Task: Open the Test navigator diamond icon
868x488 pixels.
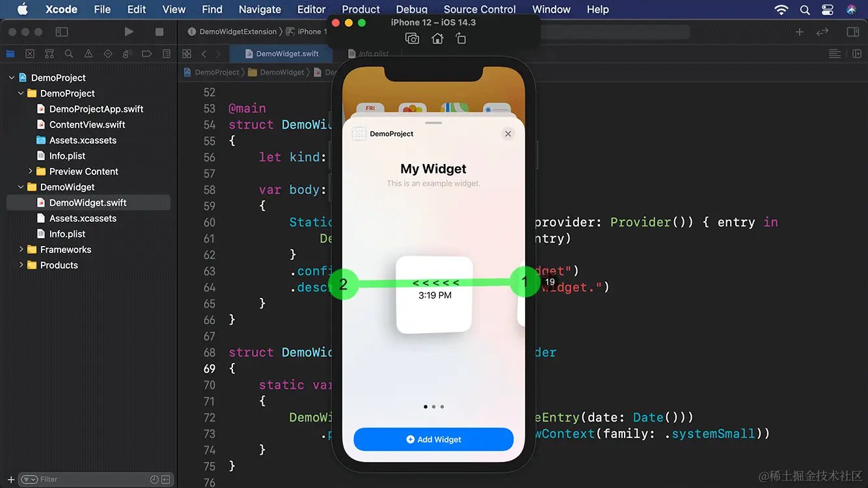Action: [x=108, y=54]
